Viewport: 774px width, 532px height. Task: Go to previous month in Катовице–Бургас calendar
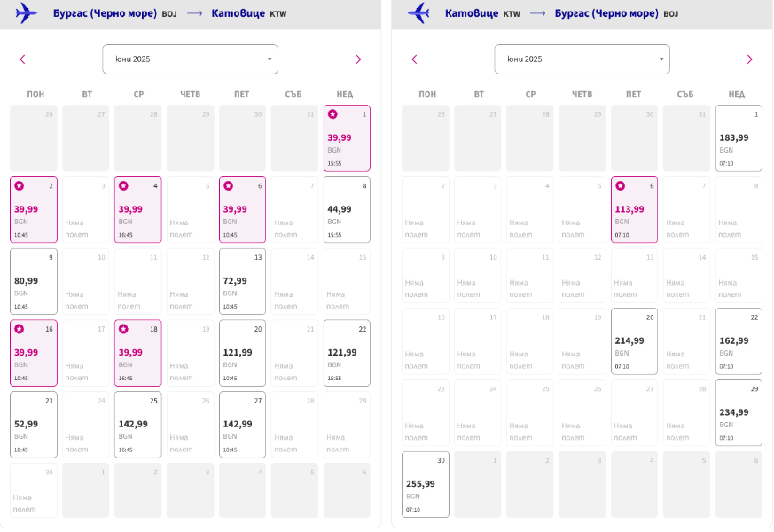point(414,59)
